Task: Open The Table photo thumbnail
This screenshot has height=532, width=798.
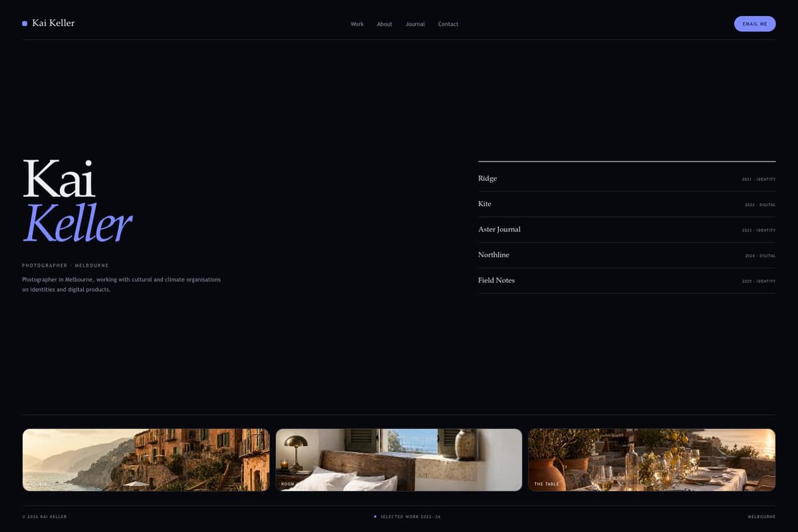Action: pyautogui.click(x=652, y=460)
